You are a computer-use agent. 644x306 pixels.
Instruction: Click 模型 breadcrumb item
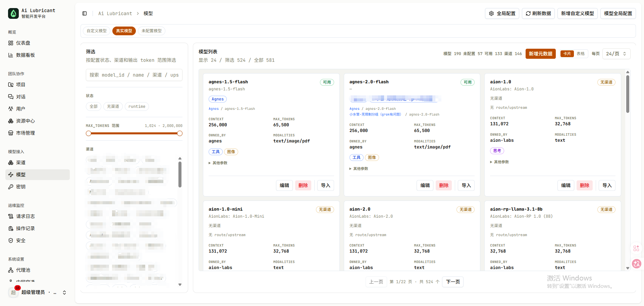(148, 13)
